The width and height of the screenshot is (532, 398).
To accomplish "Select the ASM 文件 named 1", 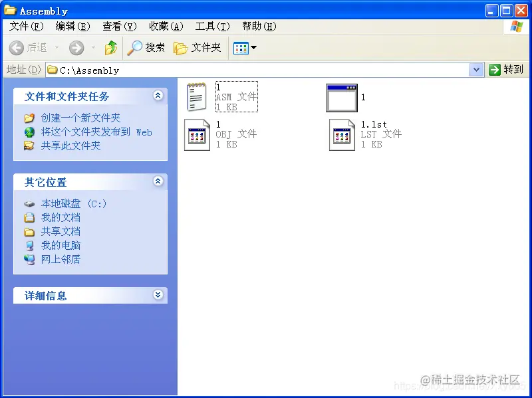I will click(x=197, y=96).
